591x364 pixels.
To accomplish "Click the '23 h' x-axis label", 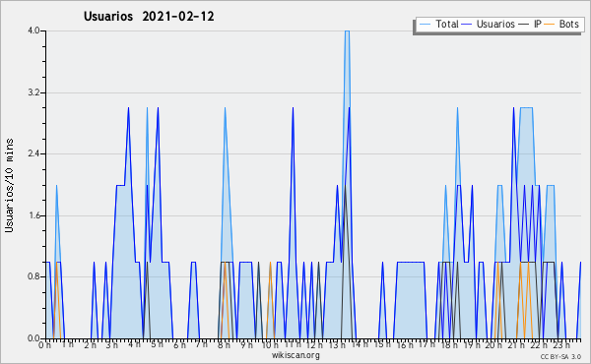I will (561, 345).
